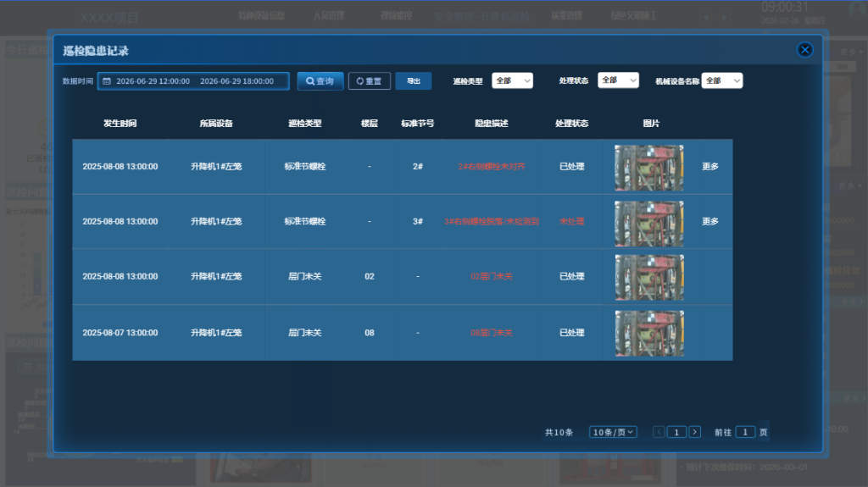Click the start date 2026-06-29 12:00:00

(x=153, y=81)
